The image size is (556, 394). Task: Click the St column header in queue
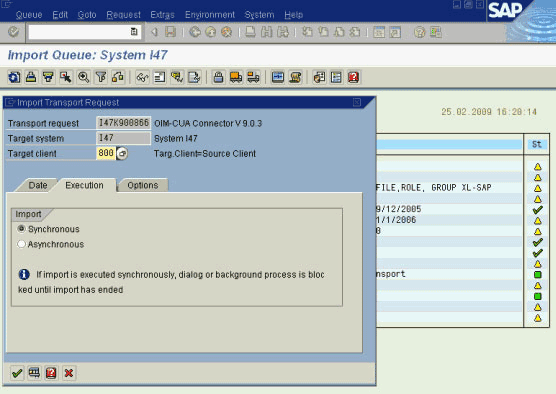[536, 144]
